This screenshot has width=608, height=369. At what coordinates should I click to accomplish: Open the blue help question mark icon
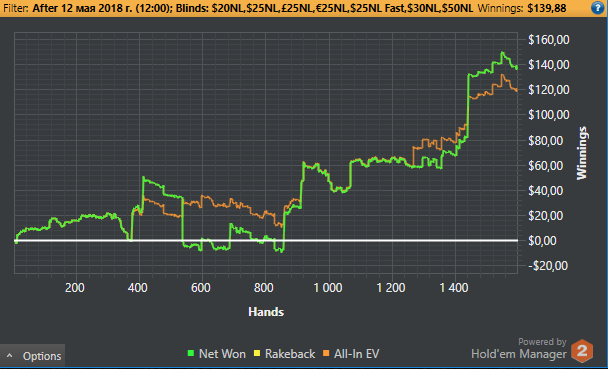(598, 8)
